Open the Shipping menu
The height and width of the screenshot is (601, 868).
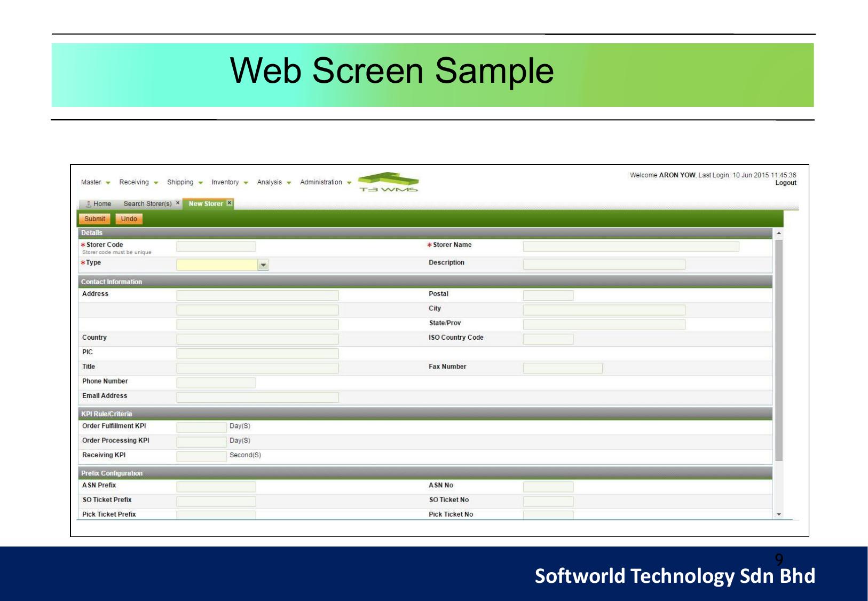(185, 182)
